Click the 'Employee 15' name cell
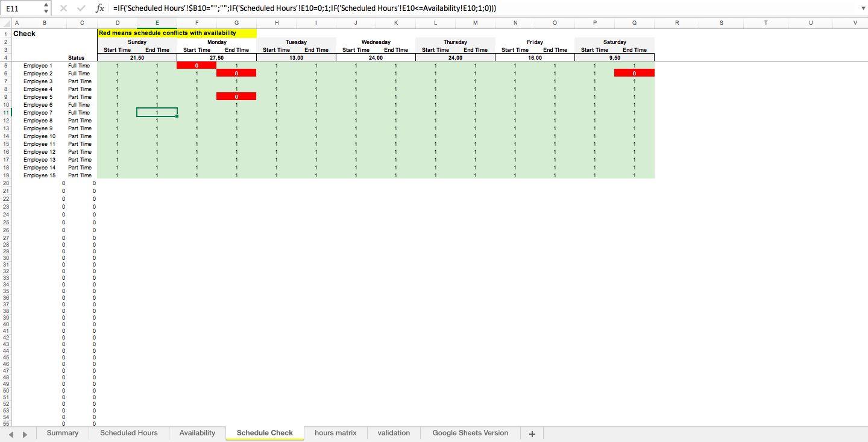868x442 pixels. pos(39,175)
